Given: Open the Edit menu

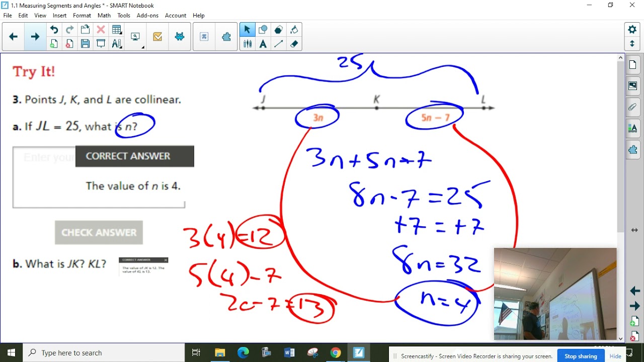Looking at the screenshot, I should 23,16.
